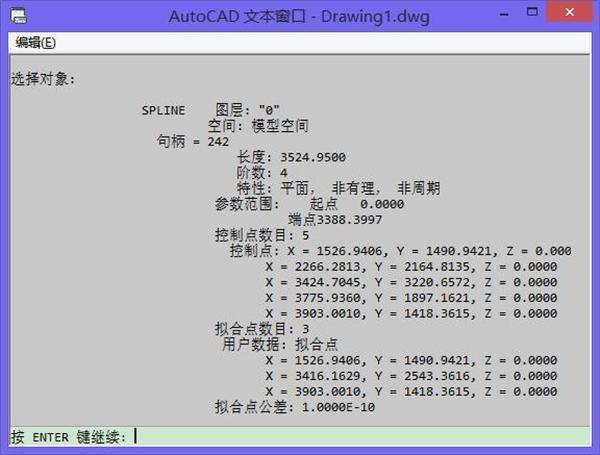Open the 编辑(E) menu
This screenshot has height=455, width=600.
click(x=36, y=42)
